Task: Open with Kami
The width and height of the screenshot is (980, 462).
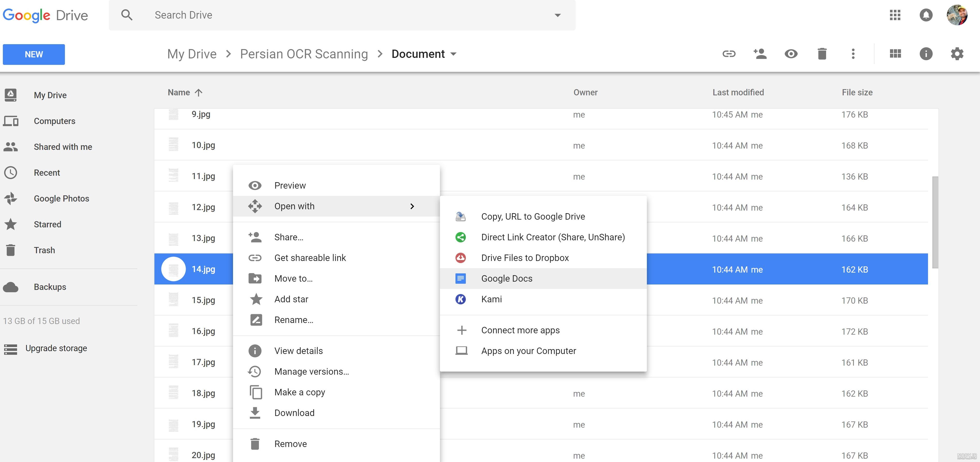Action: 543,299
